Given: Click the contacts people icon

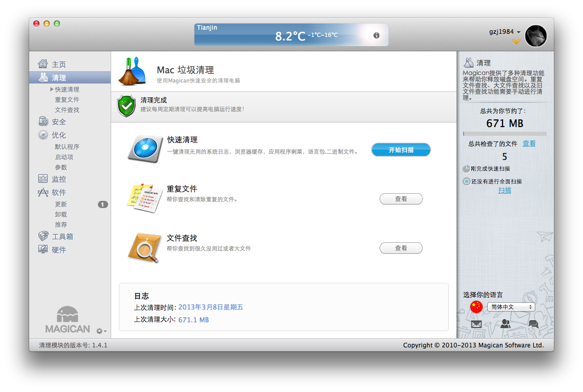Looking at the screenshot, I should [505, 323].
